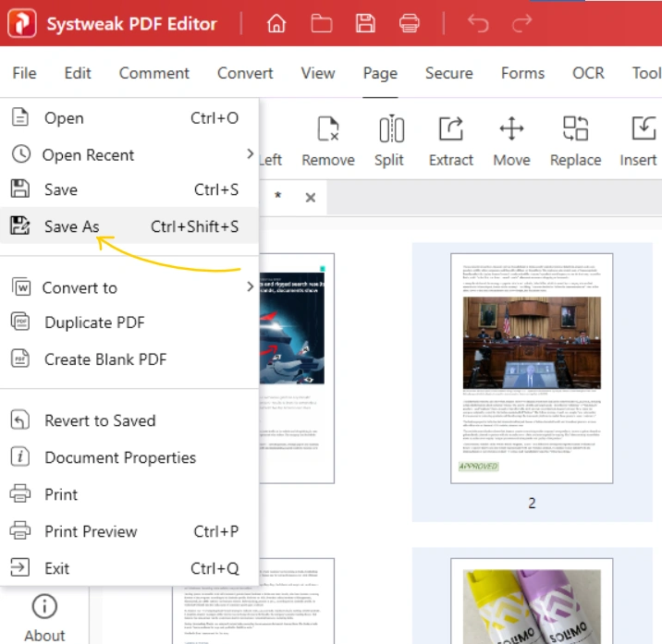Select the Extract pages tool

[x=450, y=141]
